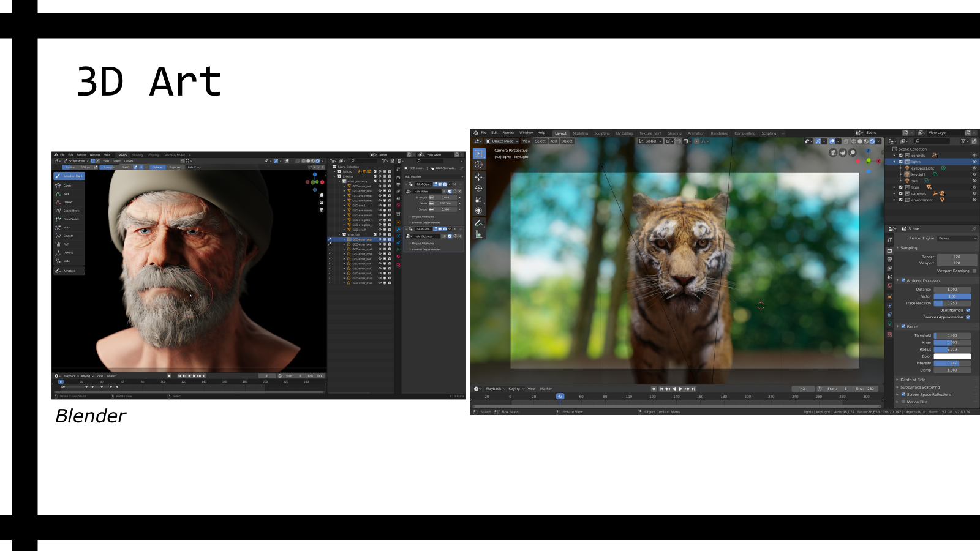Click the pan hand icon in tiger viewport
980x551 pixels.
click(843, 152)
